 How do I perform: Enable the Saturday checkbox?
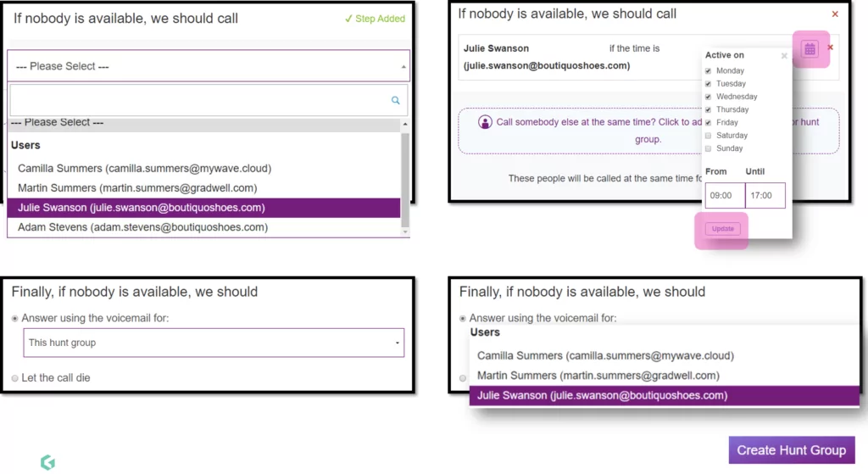pos(708,136)
